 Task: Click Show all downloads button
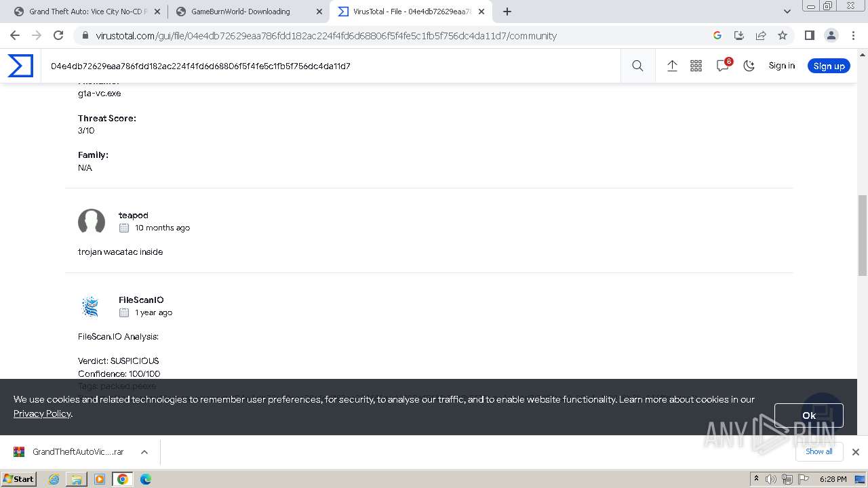(x=818, y=451)
